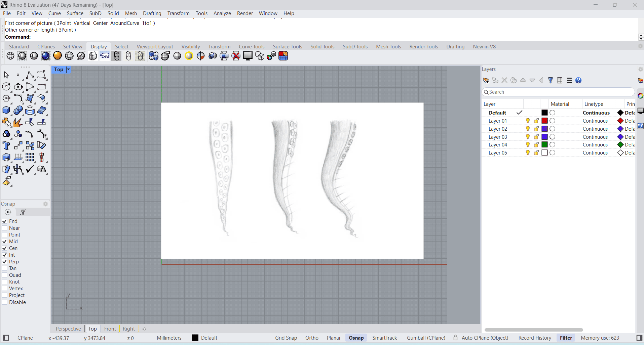Screen dimensions: 644x345
Task: Switch to the Perspective viewport tab
Action: click(68, 329)
